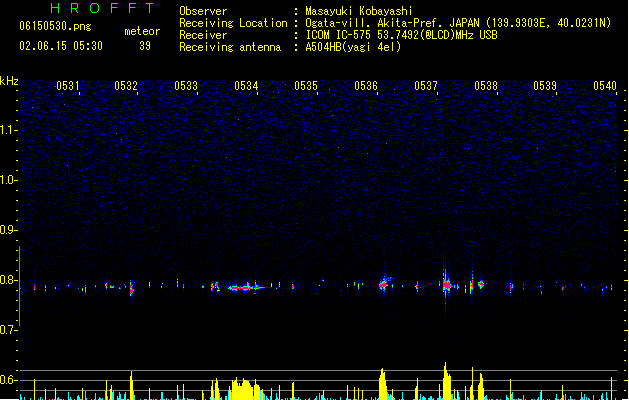The height and width of the screenshot is (400, 629).
Task: Click the 0532 time marker
Action: (126, 85)
